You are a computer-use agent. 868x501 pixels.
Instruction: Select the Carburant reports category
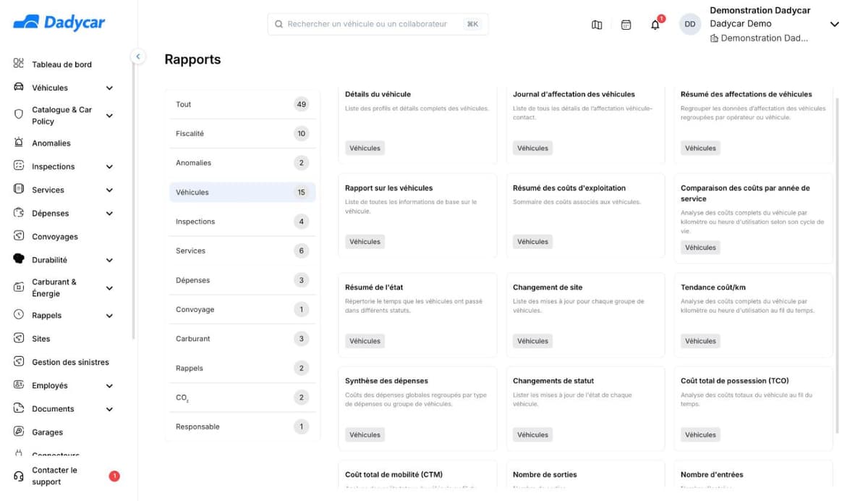point(242,339)
